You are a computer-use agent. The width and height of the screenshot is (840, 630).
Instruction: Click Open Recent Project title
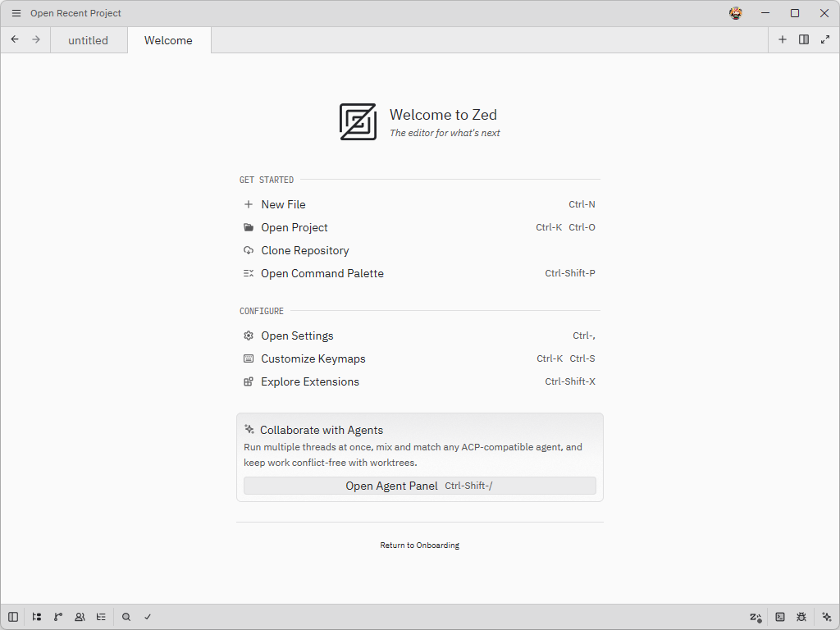(75, 13)
